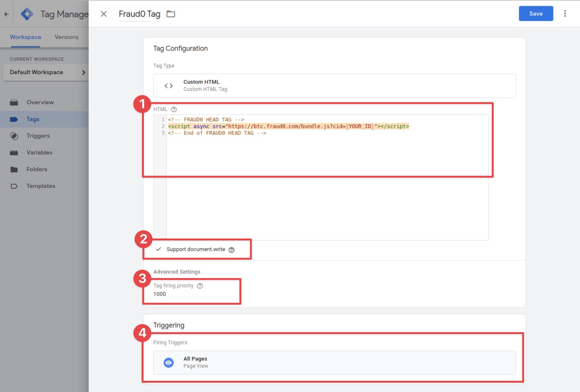Click the Page View eye icon

click(169, 363)
